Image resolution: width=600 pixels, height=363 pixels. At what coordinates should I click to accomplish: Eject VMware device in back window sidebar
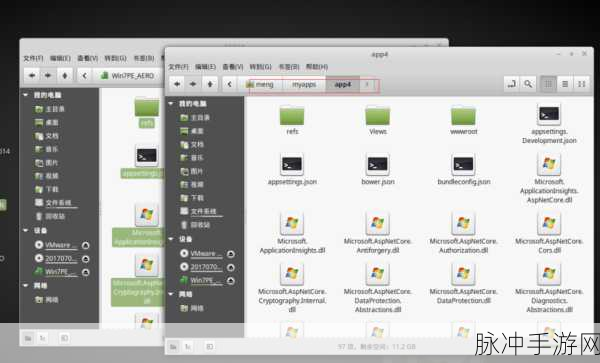85,245
